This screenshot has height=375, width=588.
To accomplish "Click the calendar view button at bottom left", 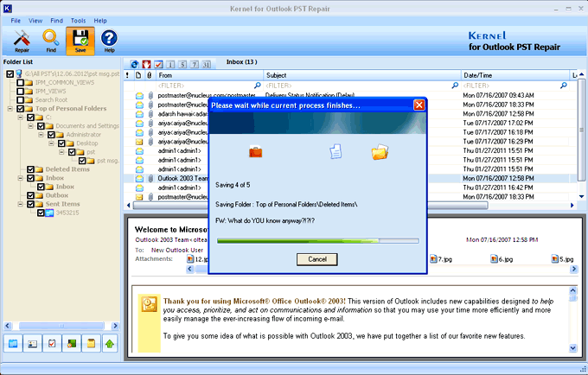I will click(x=13, y=343).
